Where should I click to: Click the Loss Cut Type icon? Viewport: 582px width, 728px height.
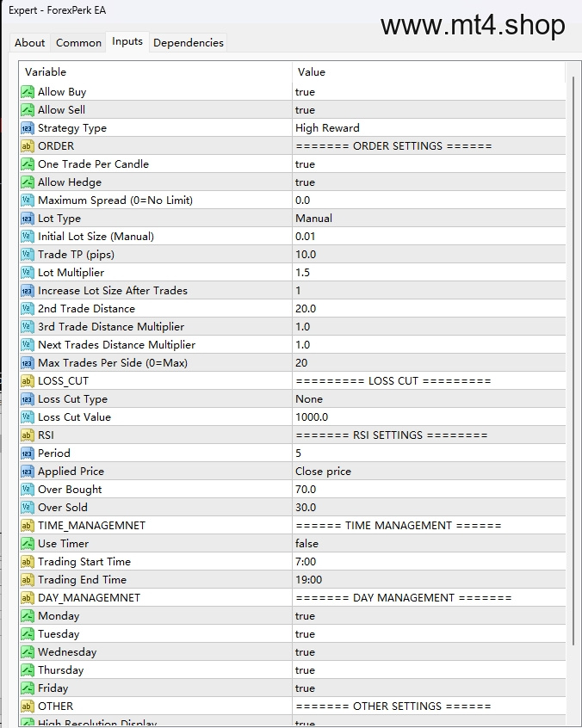tap(28, 400)
